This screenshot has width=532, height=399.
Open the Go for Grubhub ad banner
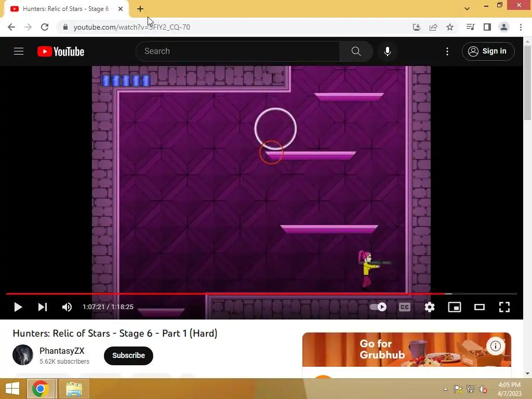[x=406, y=350]
